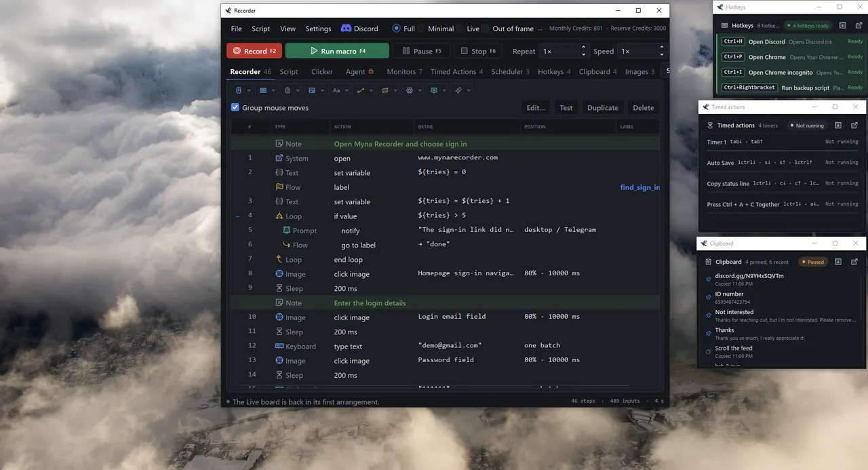Click the pin icon beside Not interested
This screenshot has height=470, width=868.
click(x=709, y=315)
